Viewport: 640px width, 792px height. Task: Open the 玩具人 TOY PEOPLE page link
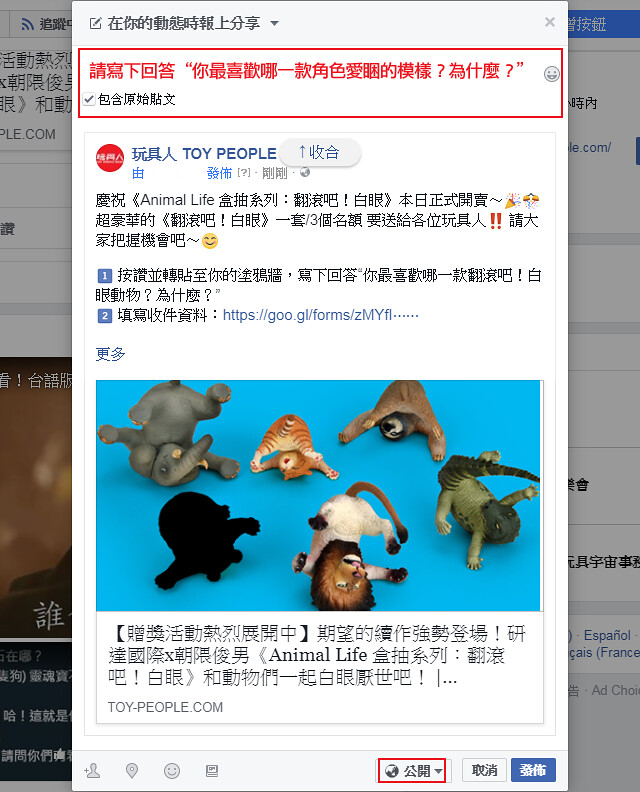204,154
